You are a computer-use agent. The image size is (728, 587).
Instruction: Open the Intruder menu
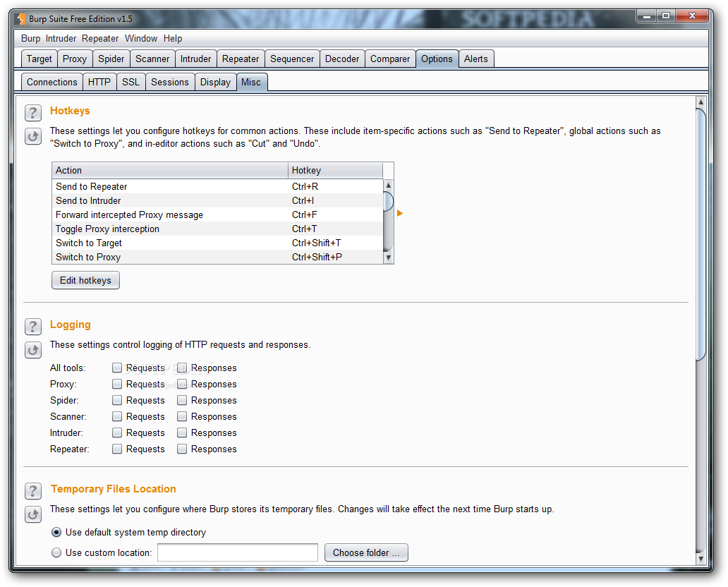click(61, 39)
